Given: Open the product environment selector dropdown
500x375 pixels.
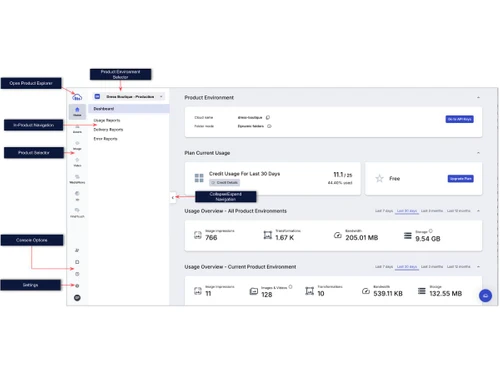Looking at the screenshot, I should point(129,97).
